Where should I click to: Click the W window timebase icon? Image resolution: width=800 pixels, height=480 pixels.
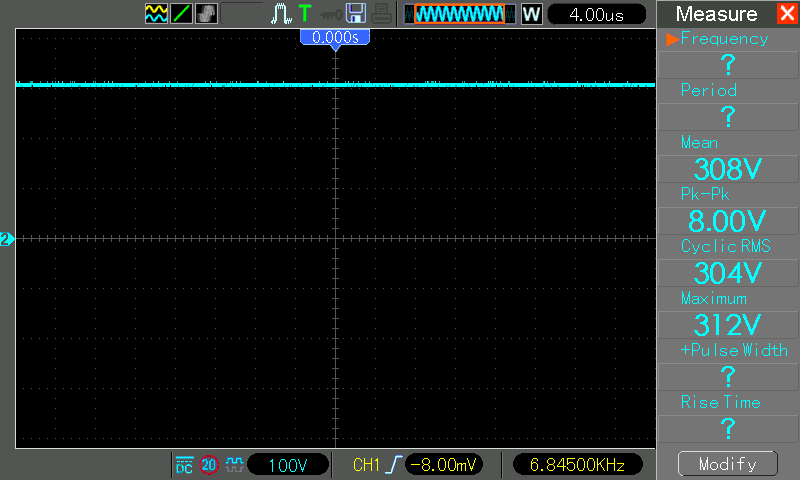click(531, 14)
